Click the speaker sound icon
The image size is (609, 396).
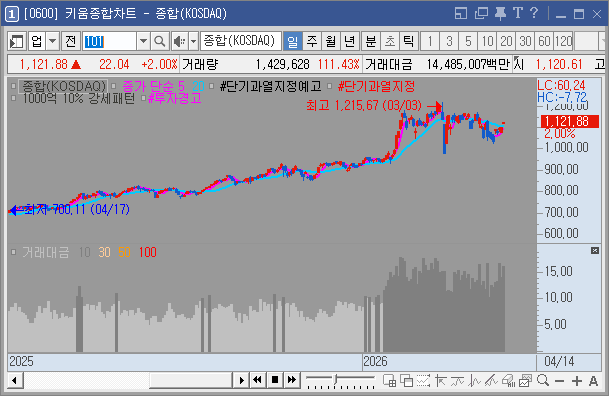[180, 41]
